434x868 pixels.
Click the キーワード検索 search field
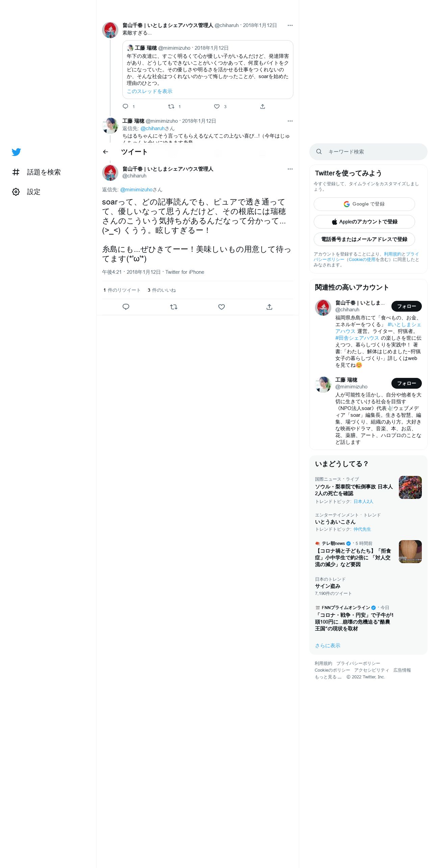[368, 152]
